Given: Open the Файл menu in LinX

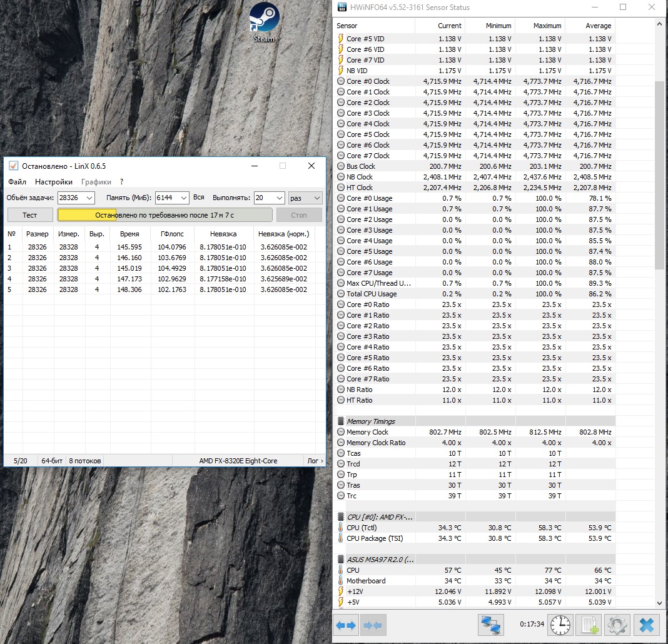Looking at the screenshot, I should 17,182.
